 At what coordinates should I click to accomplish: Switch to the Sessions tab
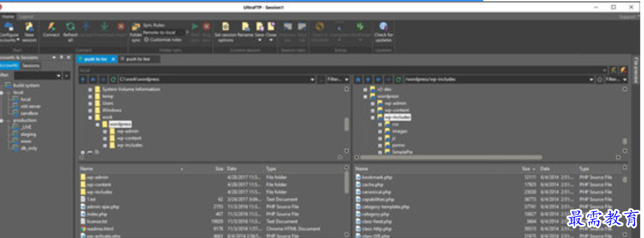coord(31,65)
